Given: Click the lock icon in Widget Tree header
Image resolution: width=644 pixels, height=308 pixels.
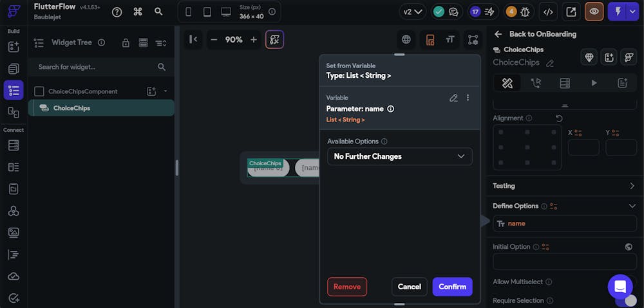Looking at the screenshot, I should 126,42.
